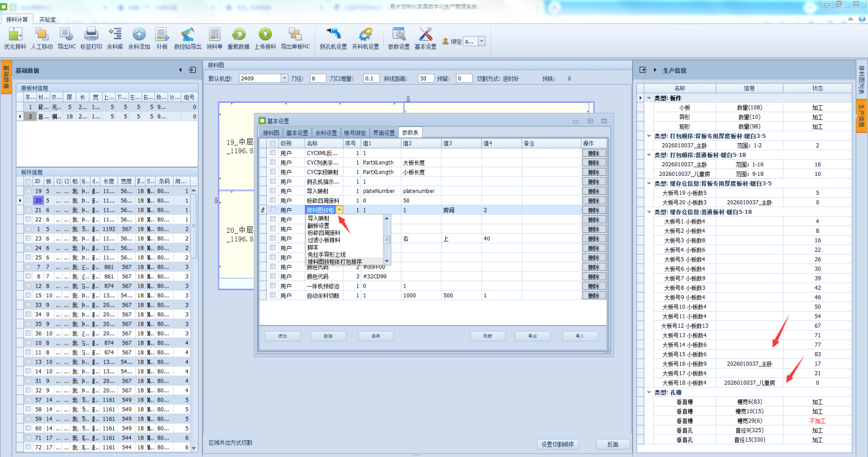This screenshot has height=457, width=868.
Task: Click the 刀径 input field
Action: (x=317, y=79)
